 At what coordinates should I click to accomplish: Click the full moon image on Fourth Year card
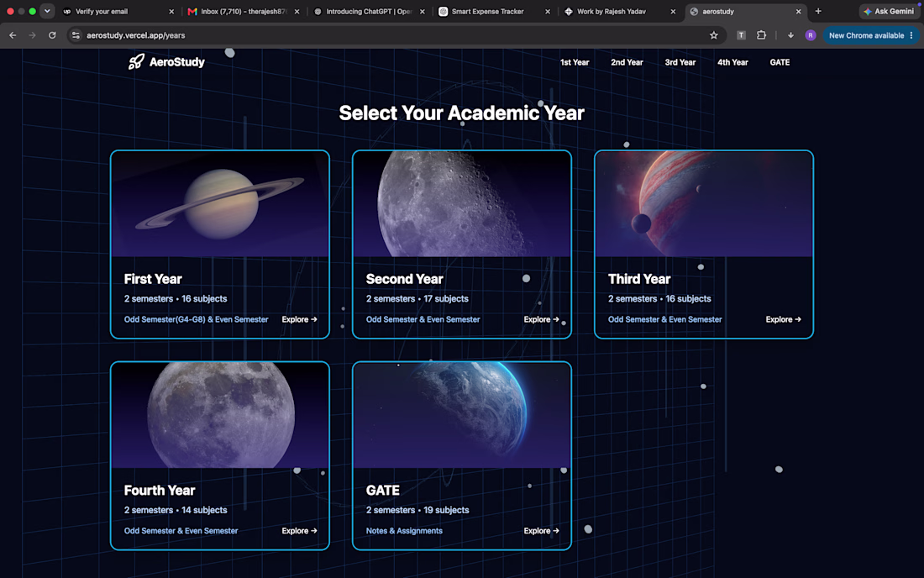(220, 415)
